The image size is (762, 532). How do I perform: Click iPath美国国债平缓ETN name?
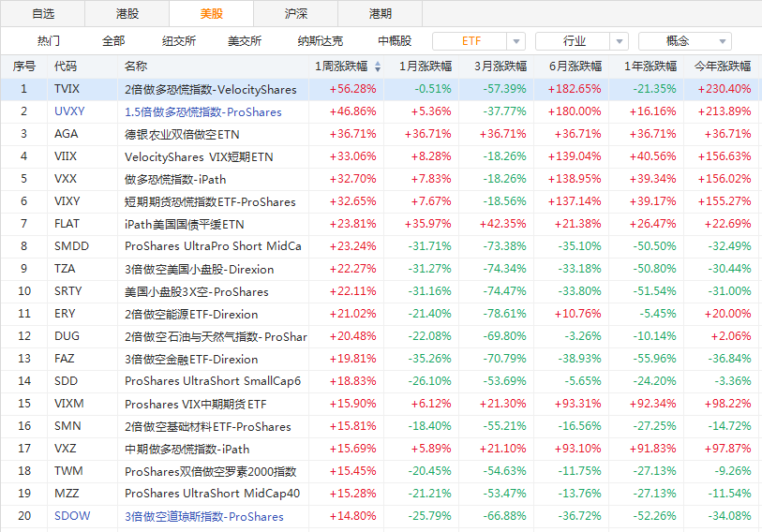tap(185, 225)
